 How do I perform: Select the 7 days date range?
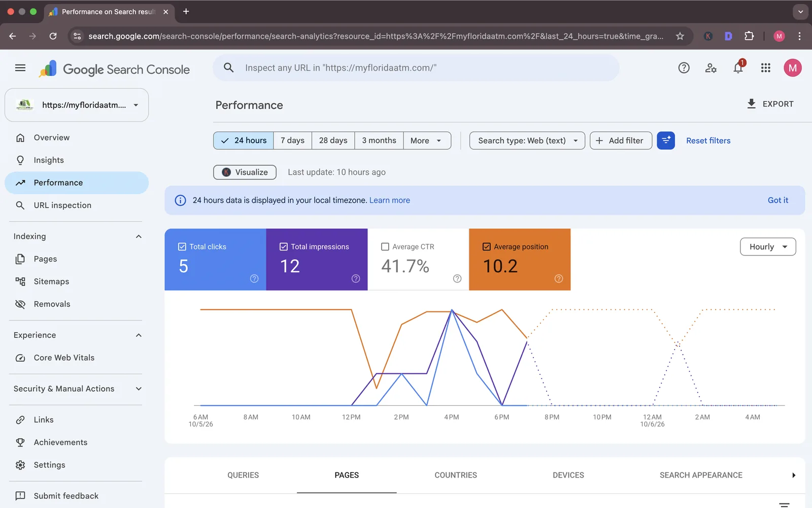(293, 141)
